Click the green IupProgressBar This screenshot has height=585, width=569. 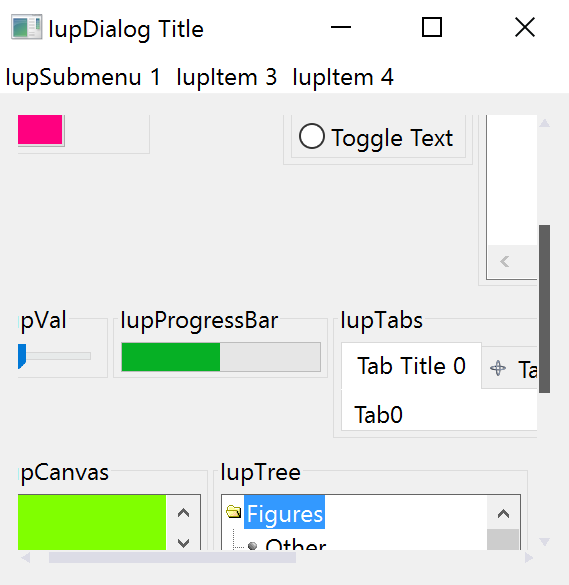coord(221,357)
